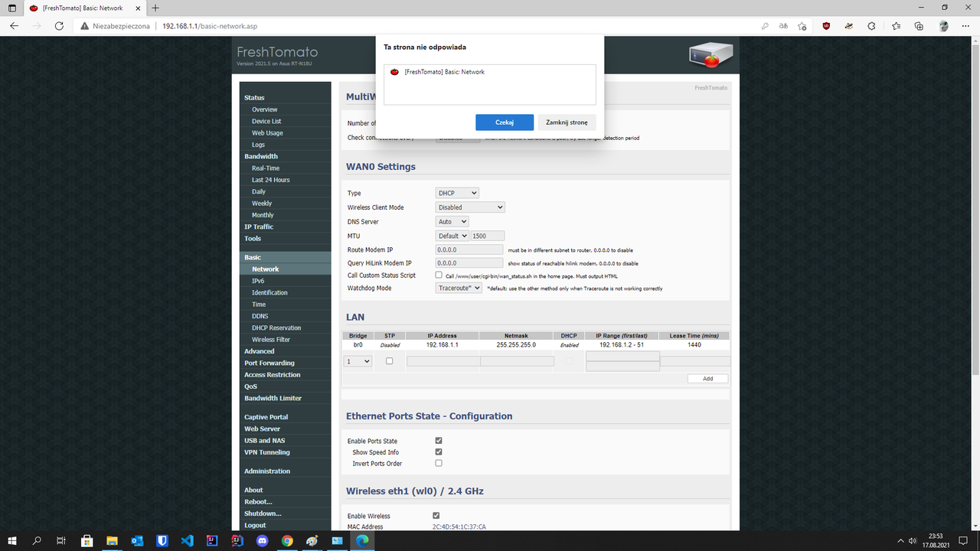Open the saved passwords key icon
This screenshot has width=980, height=551.
tap(764, 25)
